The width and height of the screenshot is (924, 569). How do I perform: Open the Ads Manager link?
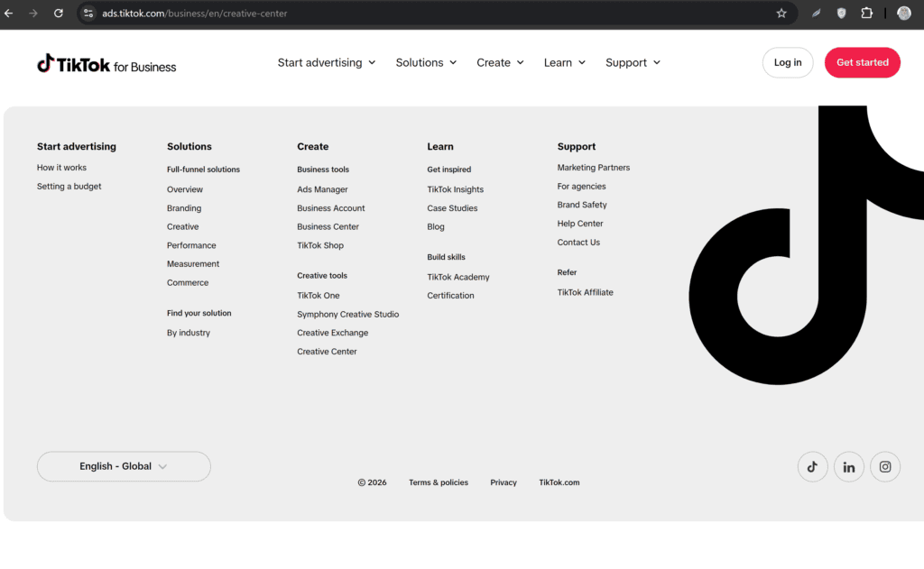coord(322,189)
